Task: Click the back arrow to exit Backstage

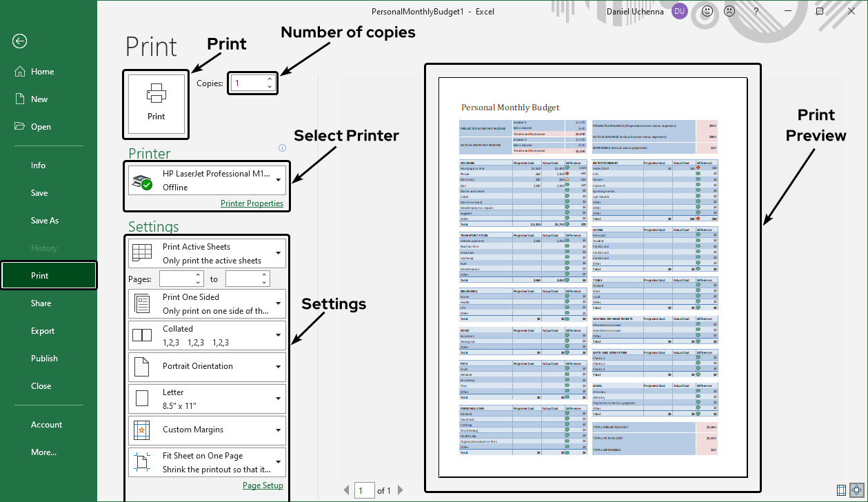Action: tap(19, 41)
